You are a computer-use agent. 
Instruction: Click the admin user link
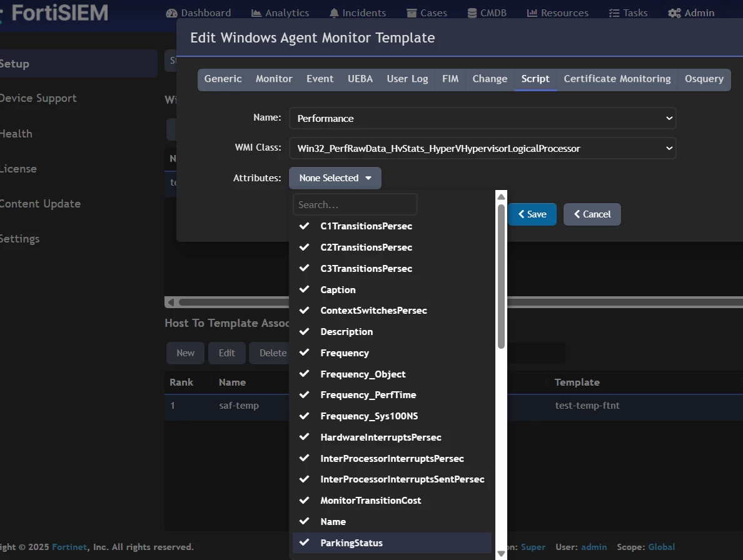pyautogui.click(x=594, y=547)
